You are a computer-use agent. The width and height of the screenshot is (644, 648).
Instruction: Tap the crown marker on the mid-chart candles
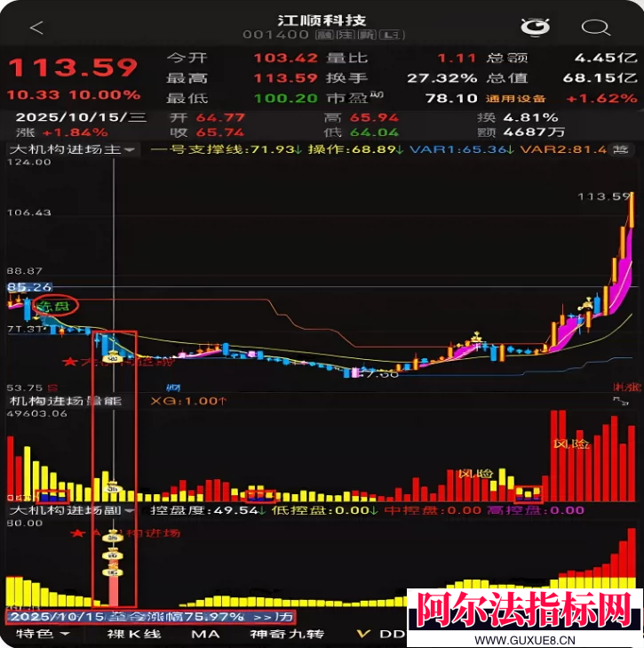tap(477, 336)
